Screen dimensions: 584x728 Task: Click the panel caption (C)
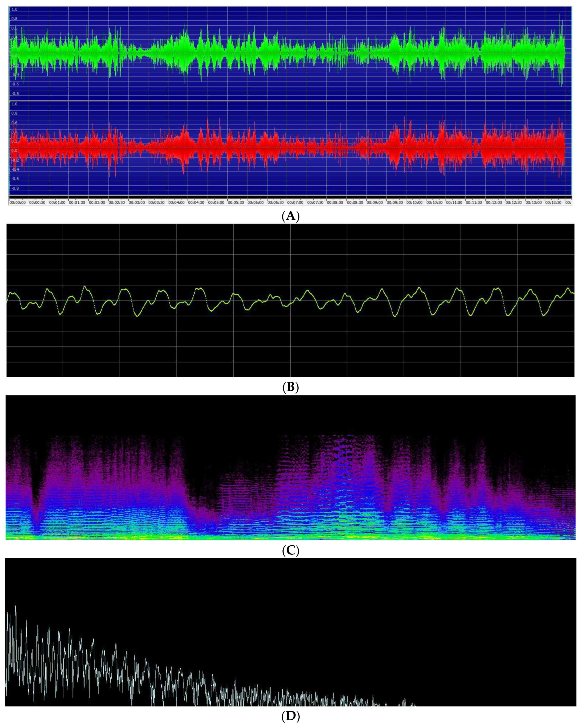click(291, 551)
